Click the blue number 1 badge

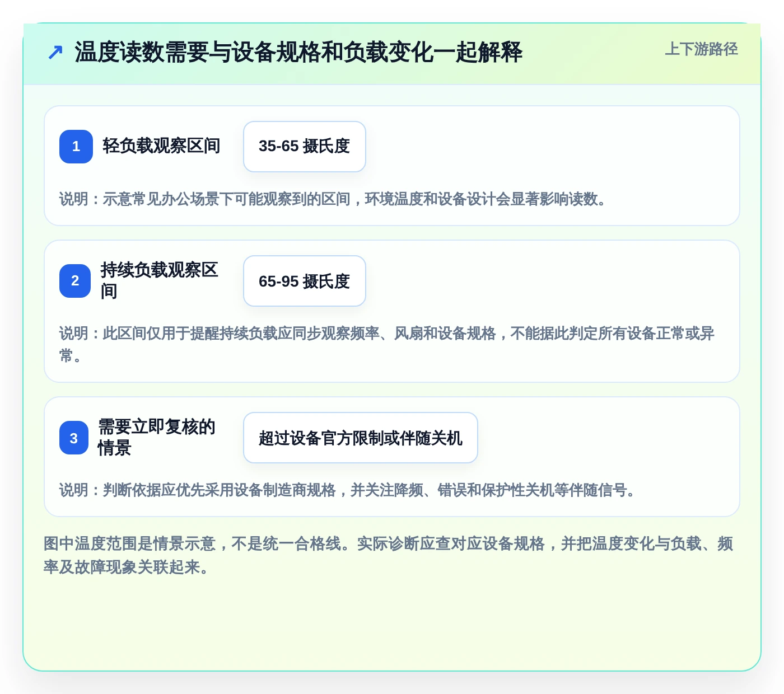click(x=76, y=147)
